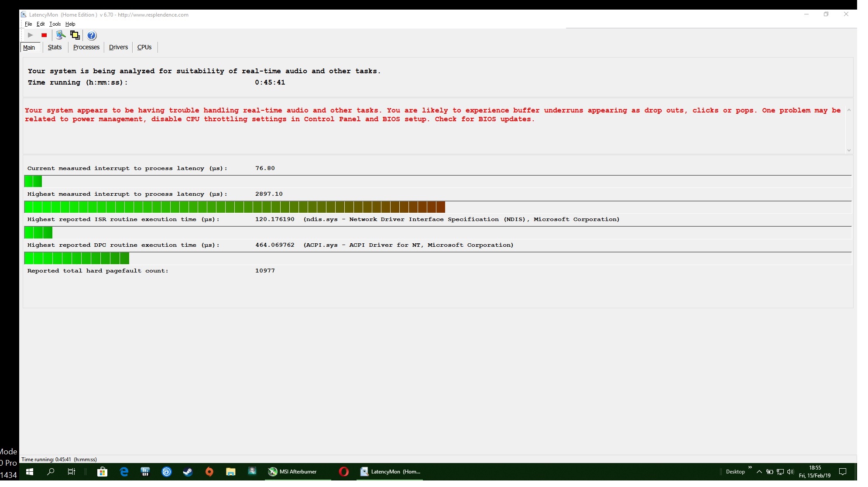
Task: Click the battery power tray icon
Action: [x=770, y=472]
